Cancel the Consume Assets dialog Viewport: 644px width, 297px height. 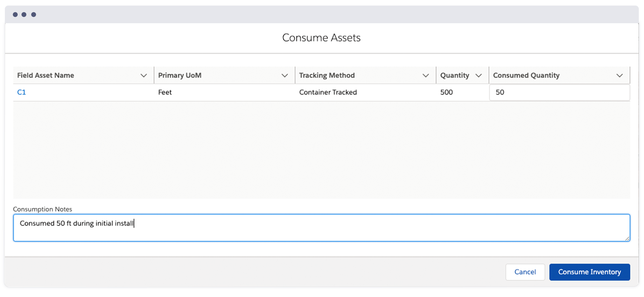click(525, 272)
